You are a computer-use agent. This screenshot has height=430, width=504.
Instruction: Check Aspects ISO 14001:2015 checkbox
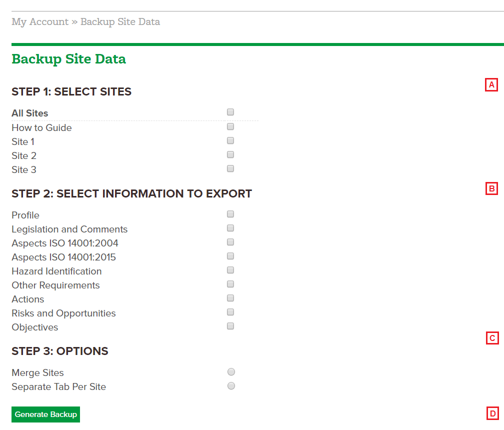[x=230, y=256]
